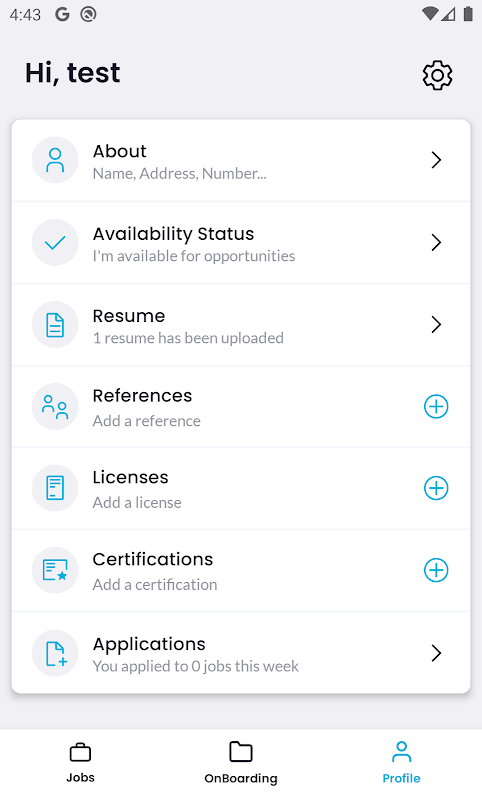Add a certification with plus button
The image size is (482, 800).
(436, 570)
